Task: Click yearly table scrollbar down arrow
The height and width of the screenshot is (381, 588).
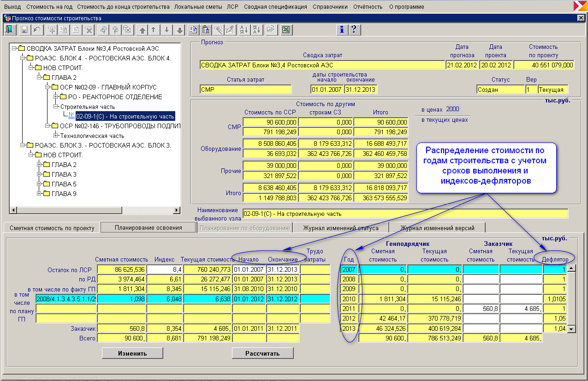Action: click(x=571, y=329)
